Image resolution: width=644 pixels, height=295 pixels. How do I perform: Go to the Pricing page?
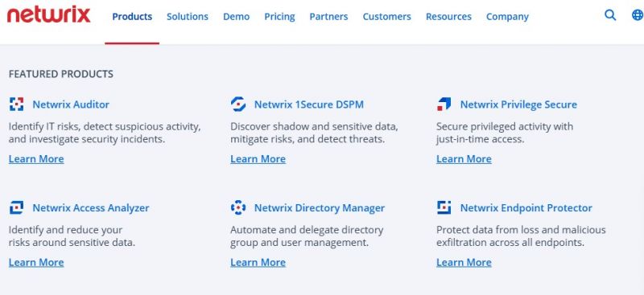pyautogui.click(x=279, y=17)
